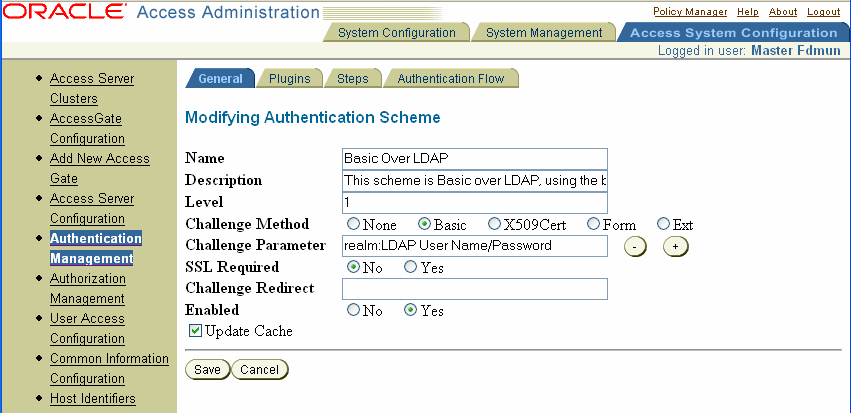Select the Basic challenge method radio button
Image resolution: width=851 pixels, height=413 pixels.
[x=424, y=224]
